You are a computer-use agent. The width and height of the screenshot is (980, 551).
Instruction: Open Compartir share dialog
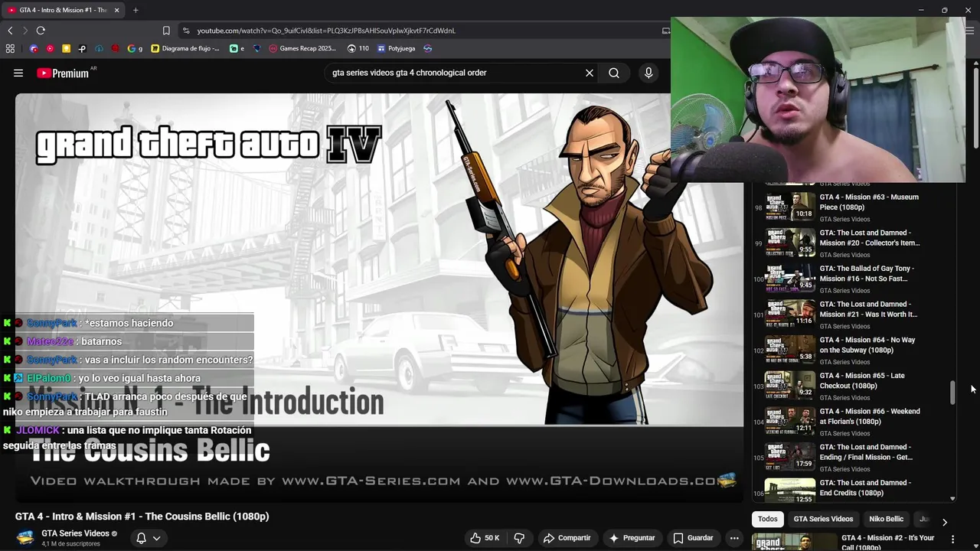[x=567, y=538]
